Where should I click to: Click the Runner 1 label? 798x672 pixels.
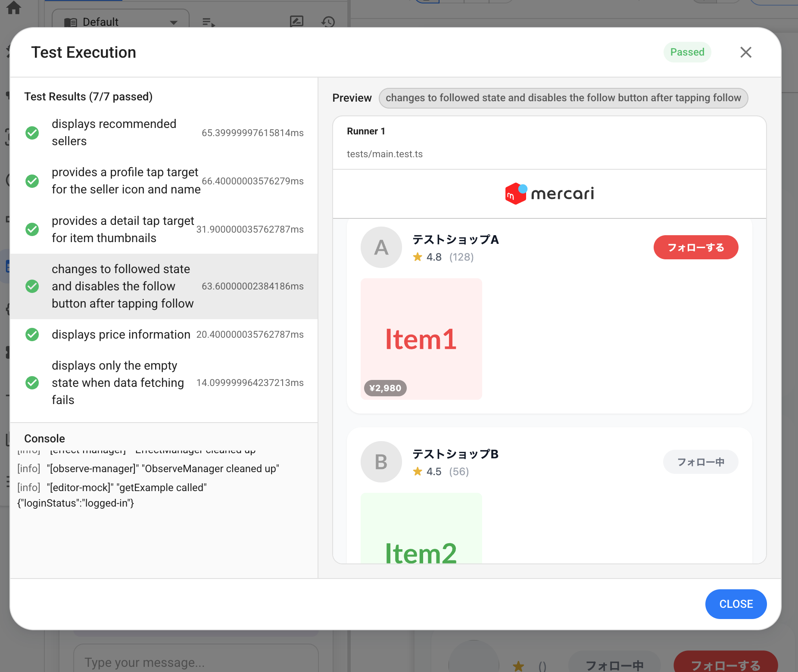tap(366, 131)
